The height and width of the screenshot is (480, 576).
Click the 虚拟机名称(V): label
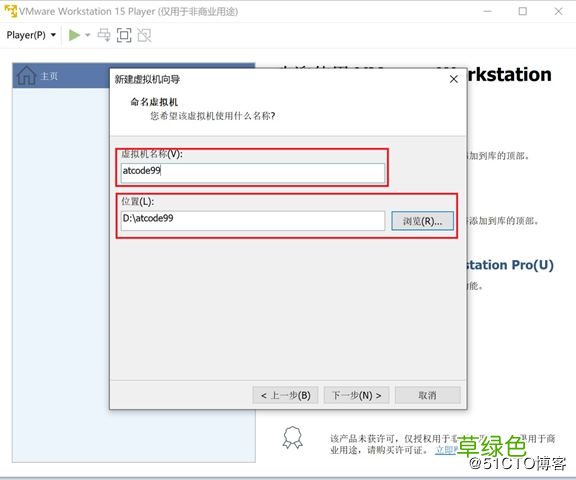click(x=152, y=154)
